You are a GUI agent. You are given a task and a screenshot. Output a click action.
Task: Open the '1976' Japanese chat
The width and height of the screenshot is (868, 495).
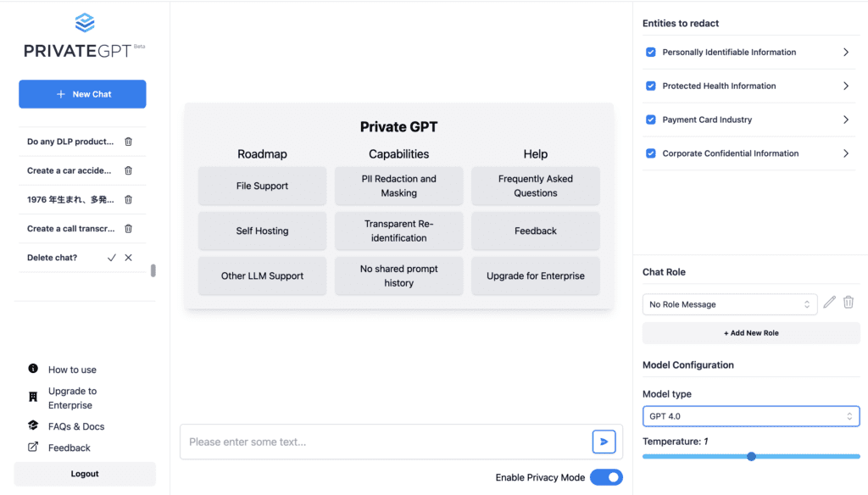(x=70, y=199)
